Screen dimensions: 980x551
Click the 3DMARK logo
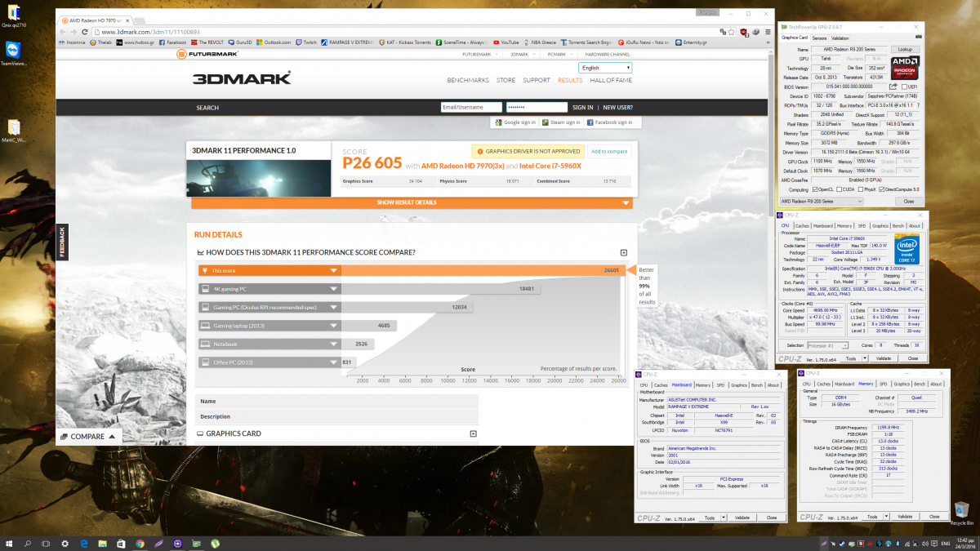(x=241, y=79)
